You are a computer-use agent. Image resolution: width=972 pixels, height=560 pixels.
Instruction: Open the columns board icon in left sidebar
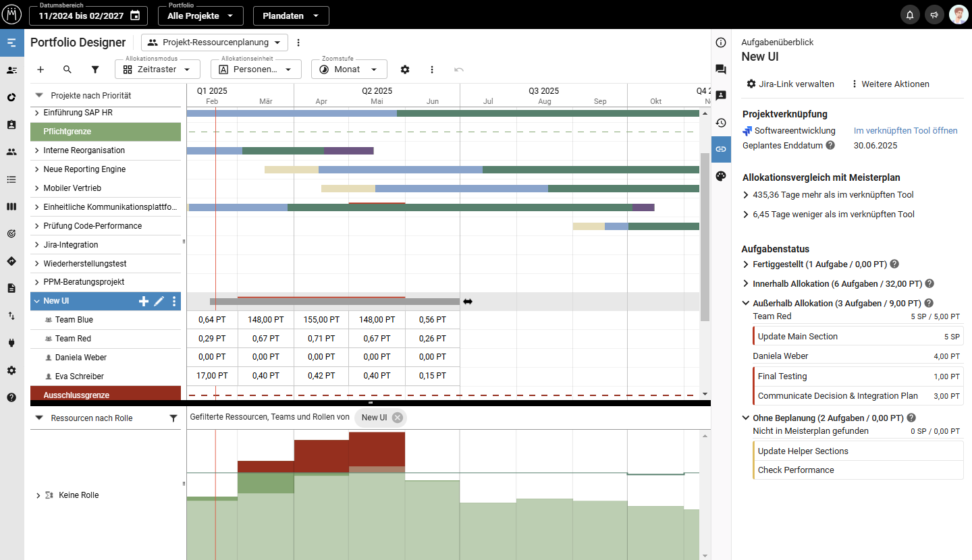pos(11,206)
